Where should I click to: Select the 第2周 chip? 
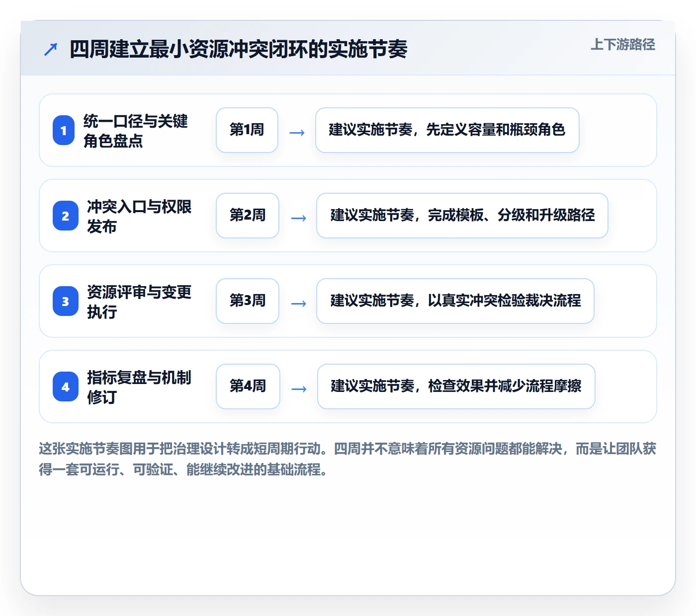tap(248, 216)
